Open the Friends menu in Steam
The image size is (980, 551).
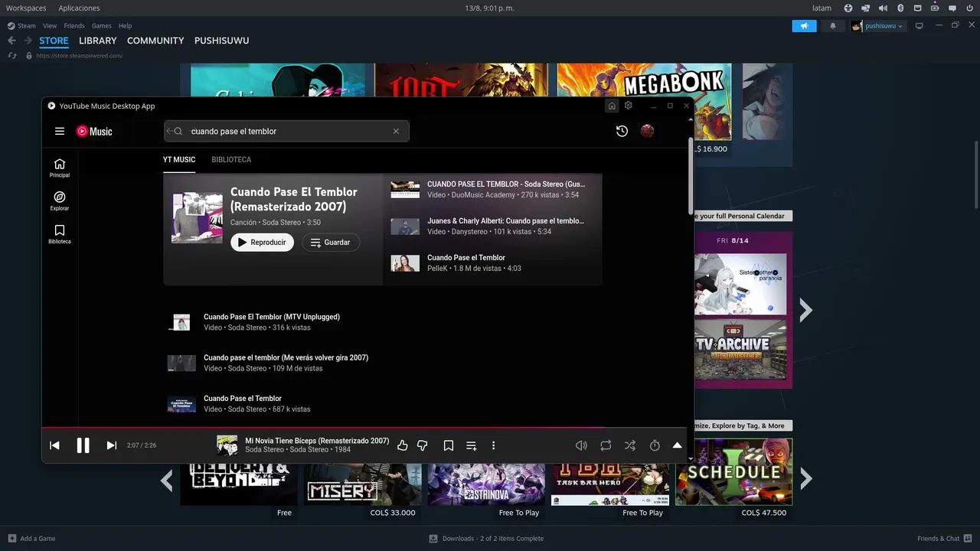click(74, 25)
